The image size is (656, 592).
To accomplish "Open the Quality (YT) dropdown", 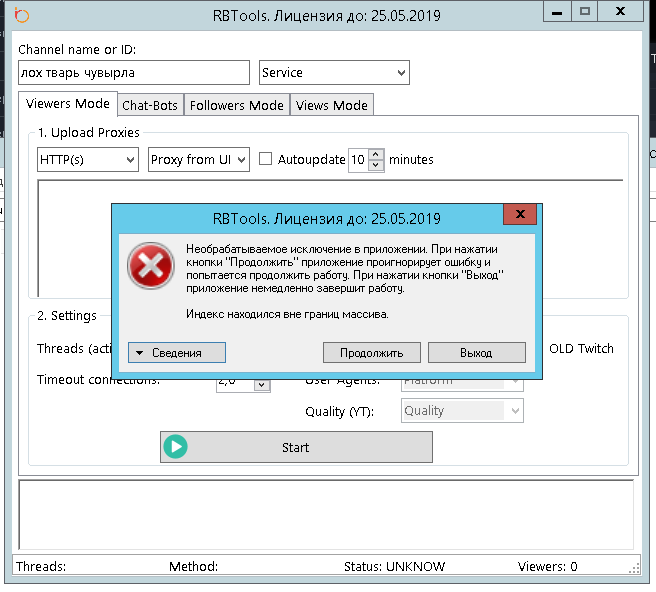I will 462,411.
